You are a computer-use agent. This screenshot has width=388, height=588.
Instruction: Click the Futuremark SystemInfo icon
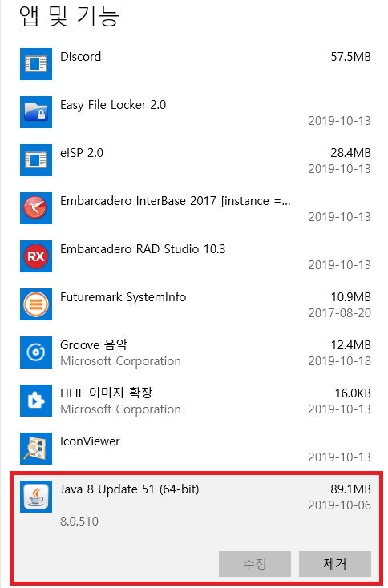coord(36,304)
